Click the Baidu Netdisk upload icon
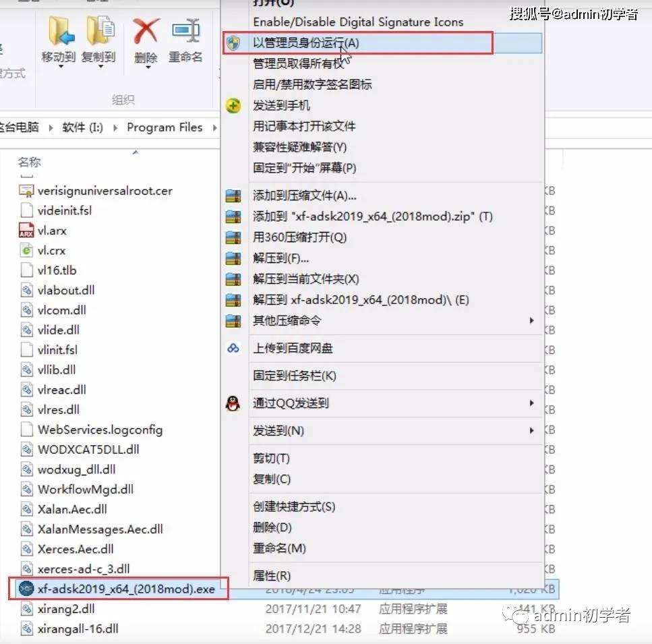652x644 pixels. click(233, 348)
